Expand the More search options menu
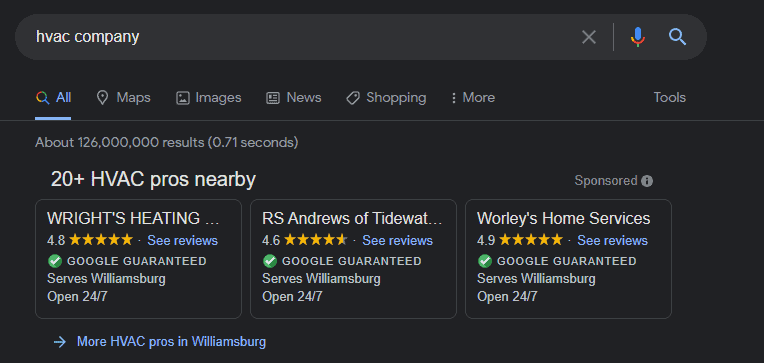 pyautogui.click(x=472, y=97)
